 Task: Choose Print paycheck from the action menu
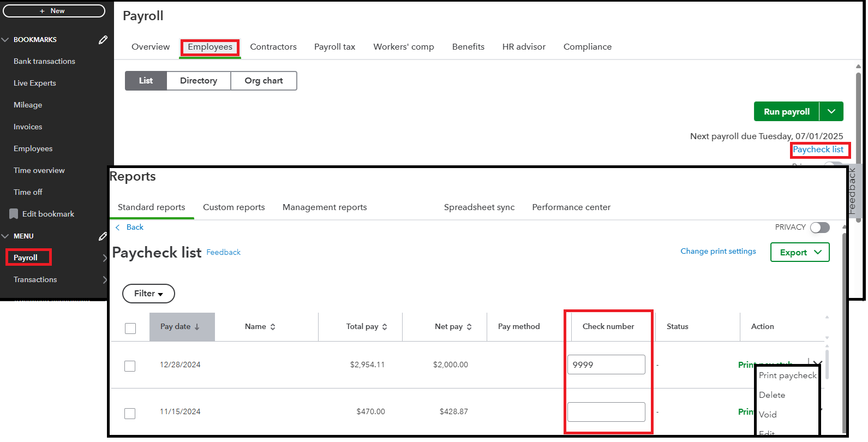[788, 375]
